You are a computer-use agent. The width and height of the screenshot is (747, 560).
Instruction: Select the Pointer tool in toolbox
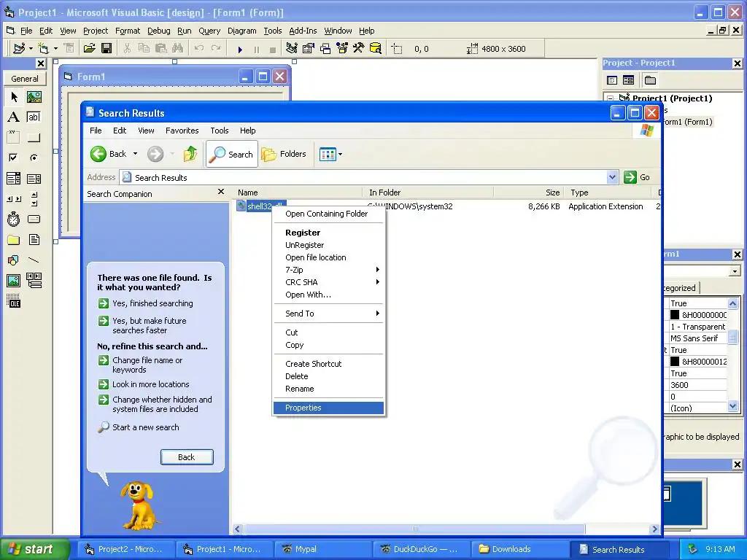tap(14, 97)
